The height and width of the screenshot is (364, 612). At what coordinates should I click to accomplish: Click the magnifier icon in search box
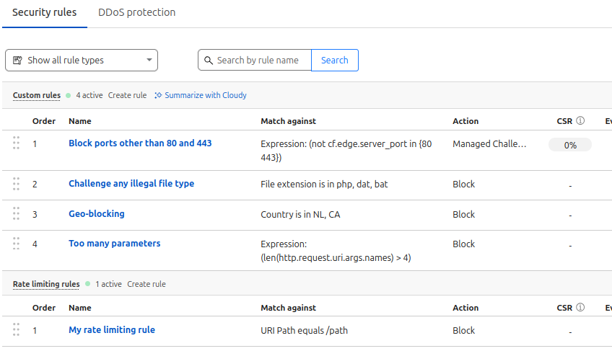209,61
